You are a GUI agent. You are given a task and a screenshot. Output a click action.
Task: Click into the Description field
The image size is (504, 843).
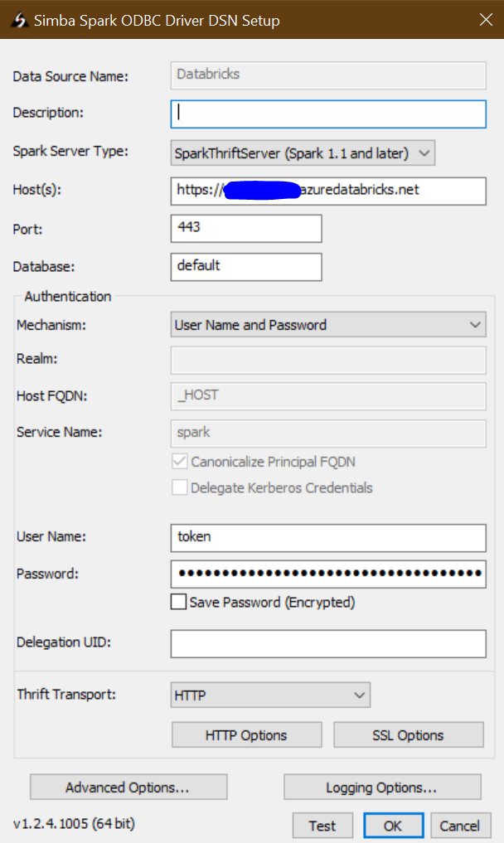click(x=328, y=114)
